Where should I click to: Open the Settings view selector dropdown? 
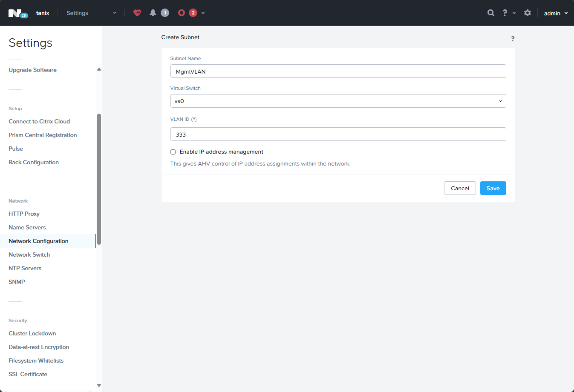coord(91,13)
